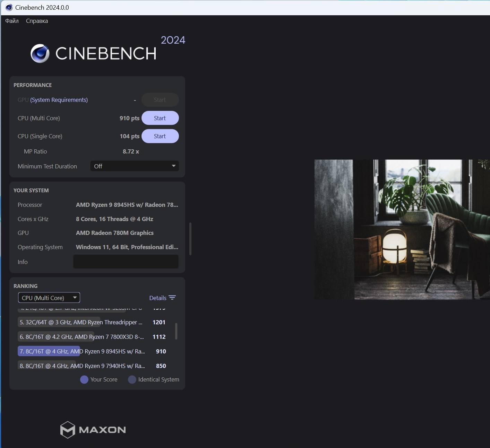
Task: Click the Maxon logo at bottom
Action: [93, 430]
